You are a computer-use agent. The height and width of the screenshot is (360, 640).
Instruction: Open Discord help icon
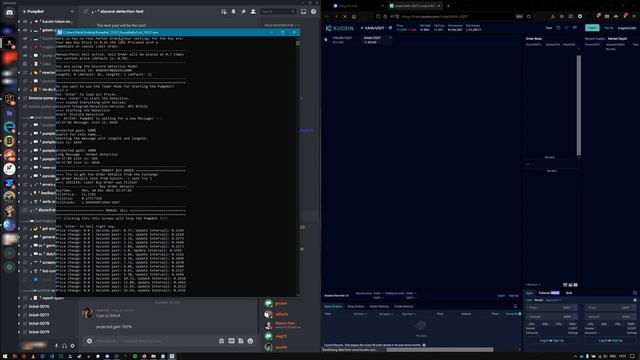(313, 11)
